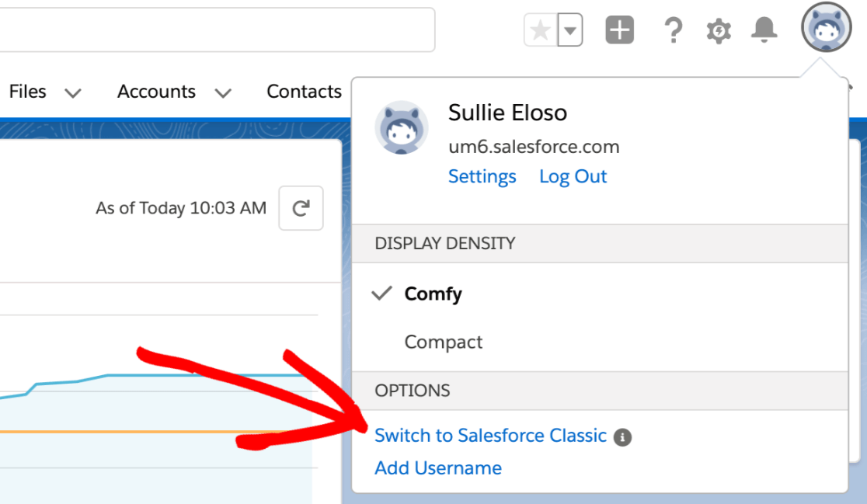The height and width of the screenshot is (504, 867).
Task: Click the Log Out link
Action: [x=573, y=177]
